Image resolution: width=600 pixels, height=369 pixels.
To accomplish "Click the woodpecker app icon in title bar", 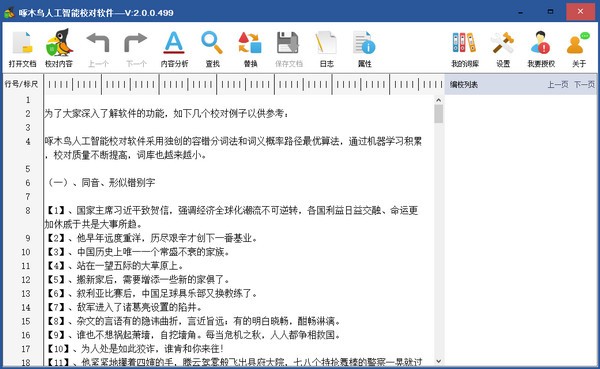I will 9,13.
